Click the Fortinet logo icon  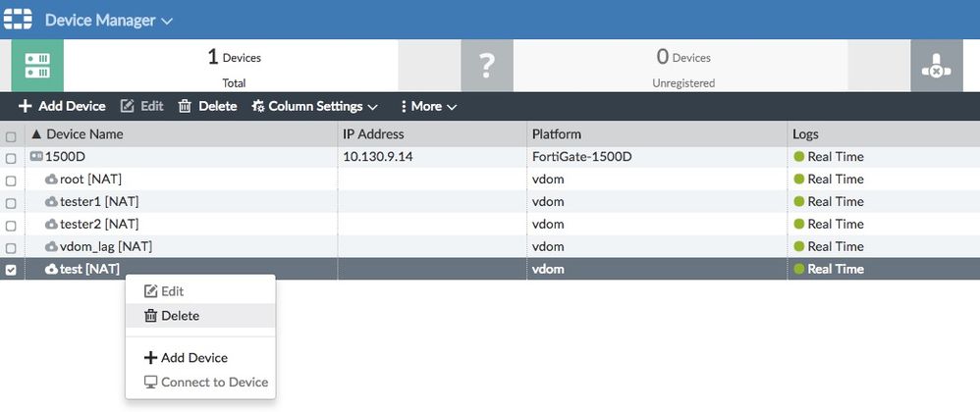click(18, 20)
